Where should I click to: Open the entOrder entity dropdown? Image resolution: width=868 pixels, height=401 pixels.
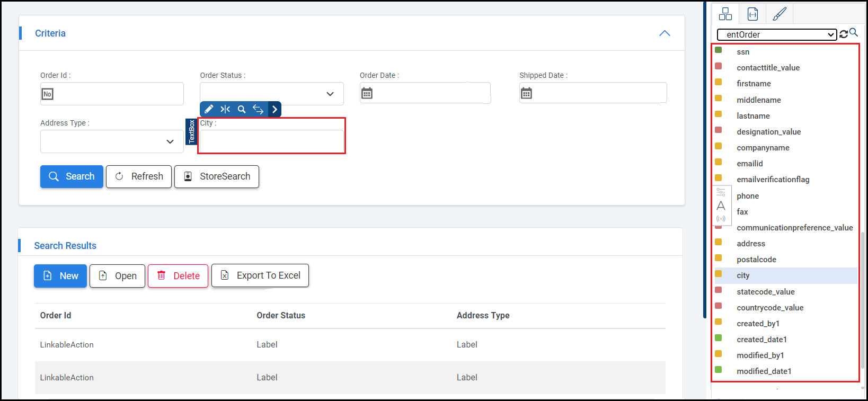pos(776,34)
